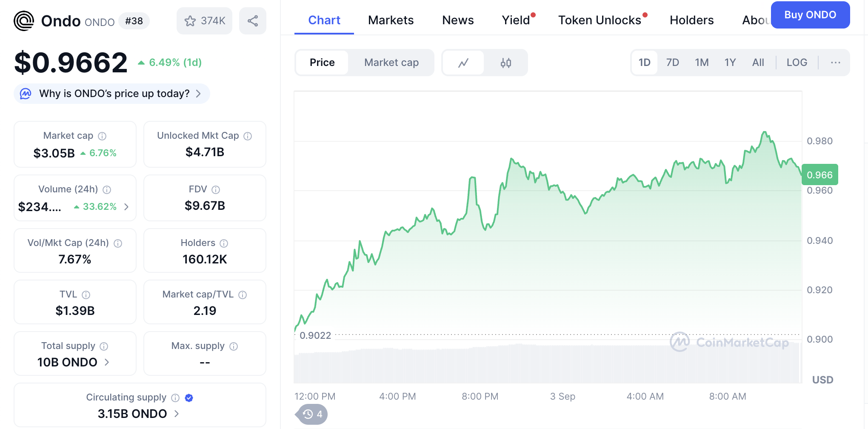Click the Buy ONDO button

[810, 15]
